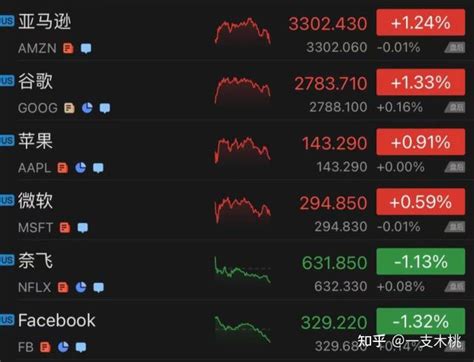Click the GOOG pie chart icon

pyautogui.click(x=87, y=108)
